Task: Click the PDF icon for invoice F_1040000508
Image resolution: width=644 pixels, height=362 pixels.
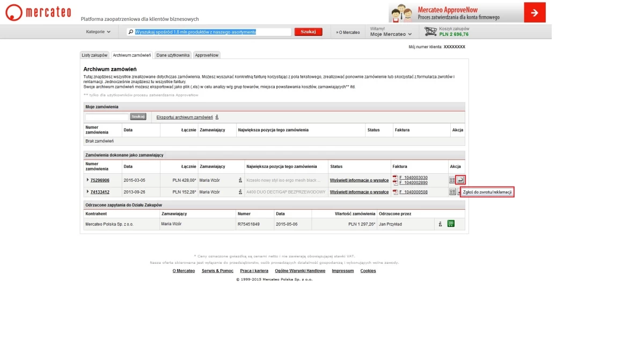Action: pyautogui.click(x=396, y=192)
